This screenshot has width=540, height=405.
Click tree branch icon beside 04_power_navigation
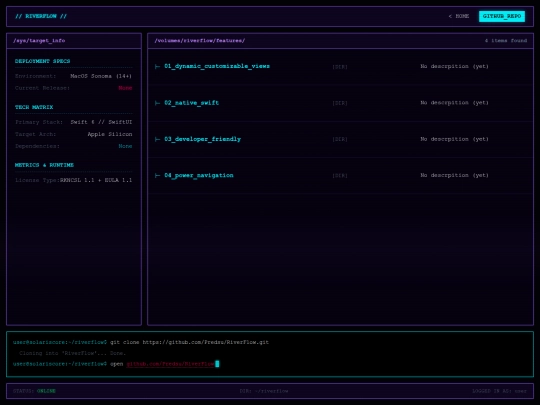click(x=157, y=176)
